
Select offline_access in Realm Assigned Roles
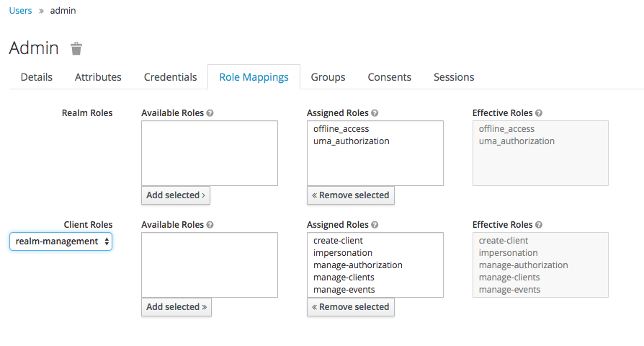point(341,129)
